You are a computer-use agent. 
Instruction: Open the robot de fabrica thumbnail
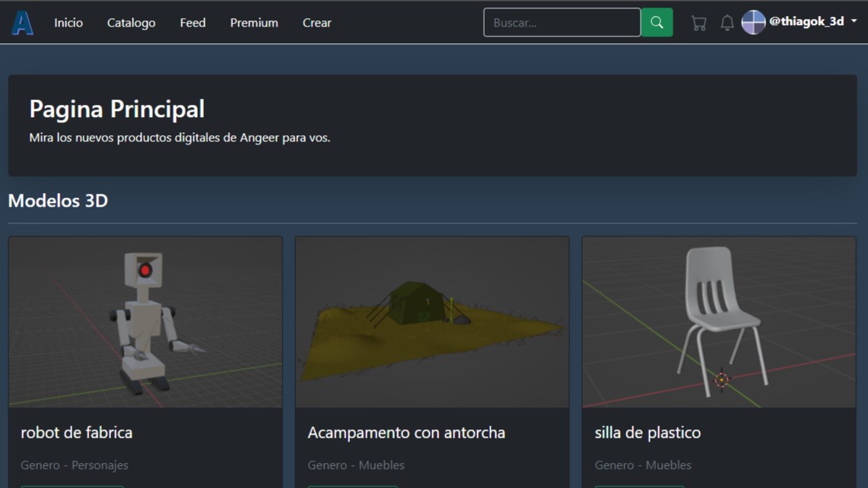point(145,322)
